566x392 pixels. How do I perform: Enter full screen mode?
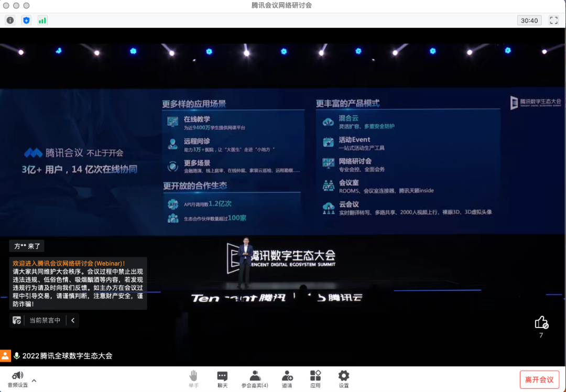[x=554, y=20]
